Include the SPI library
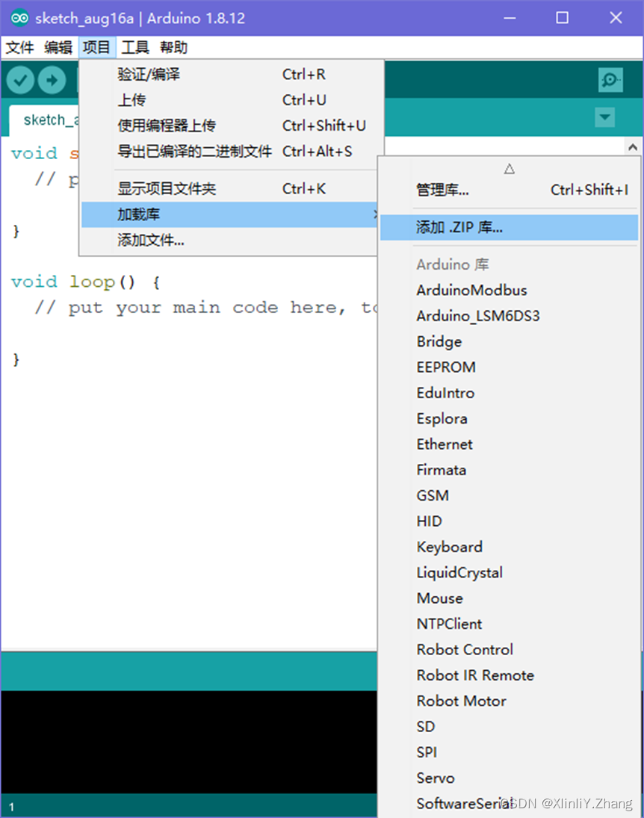 509,752
